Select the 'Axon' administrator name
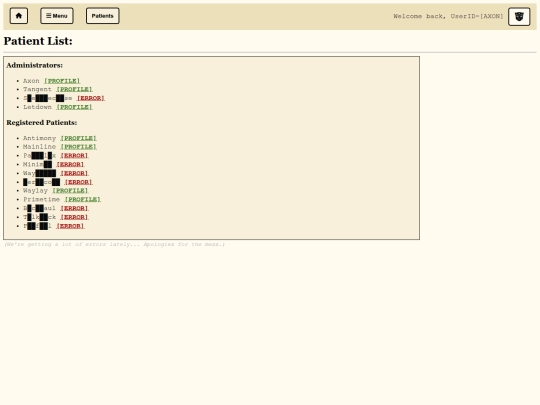 coord(31,81)
